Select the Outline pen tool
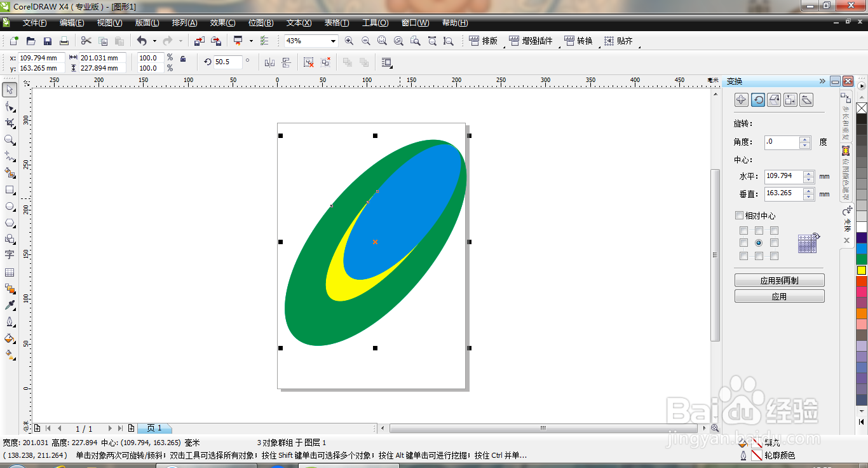This screenshot has height=468, width=868. (x=10, y=322)
